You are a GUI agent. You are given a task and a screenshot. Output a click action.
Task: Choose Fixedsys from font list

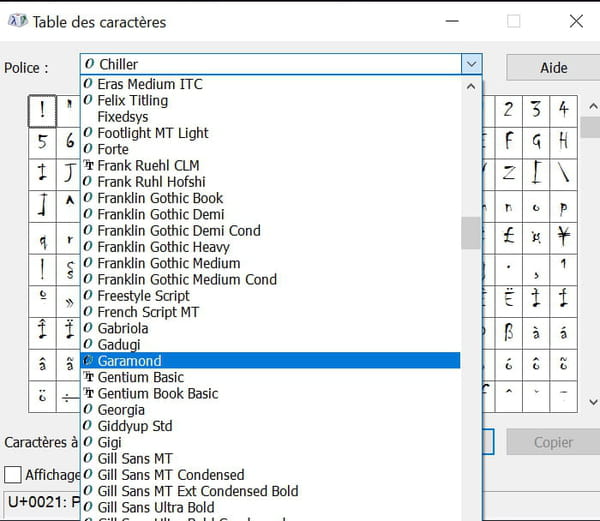[x=270, y=117]
